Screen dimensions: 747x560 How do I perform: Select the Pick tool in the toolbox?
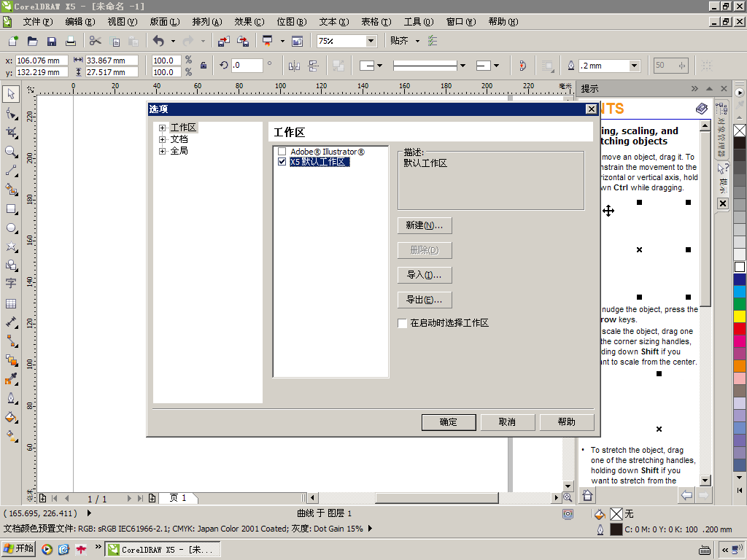pyautogui.click(x=11, y=94)
